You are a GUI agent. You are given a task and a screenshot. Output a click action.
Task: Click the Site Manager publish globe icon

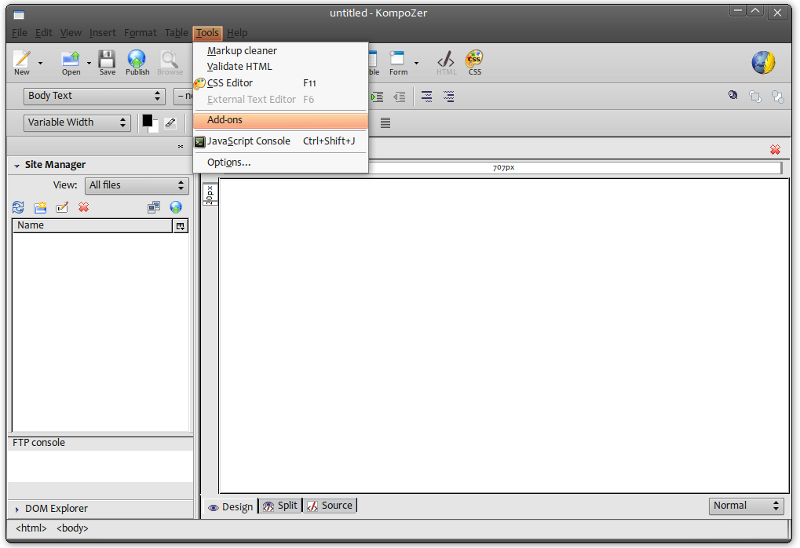[x=176, y=207]
